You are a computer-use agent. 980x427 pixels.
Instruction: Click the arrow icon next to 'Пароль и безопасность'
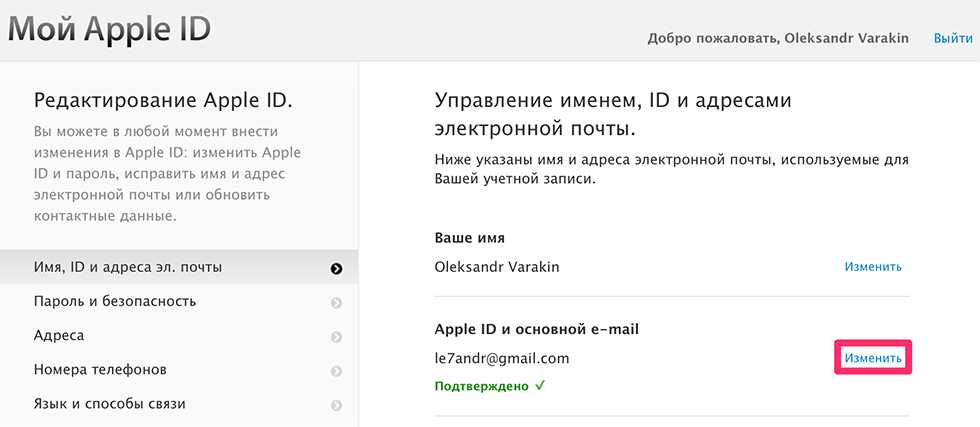(x=336, y=302)
